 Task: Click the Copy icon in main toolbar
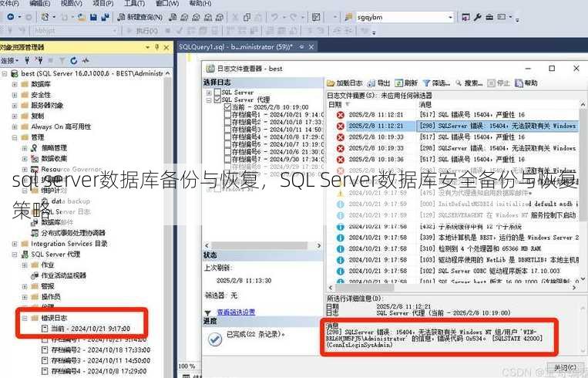[247, 17]
